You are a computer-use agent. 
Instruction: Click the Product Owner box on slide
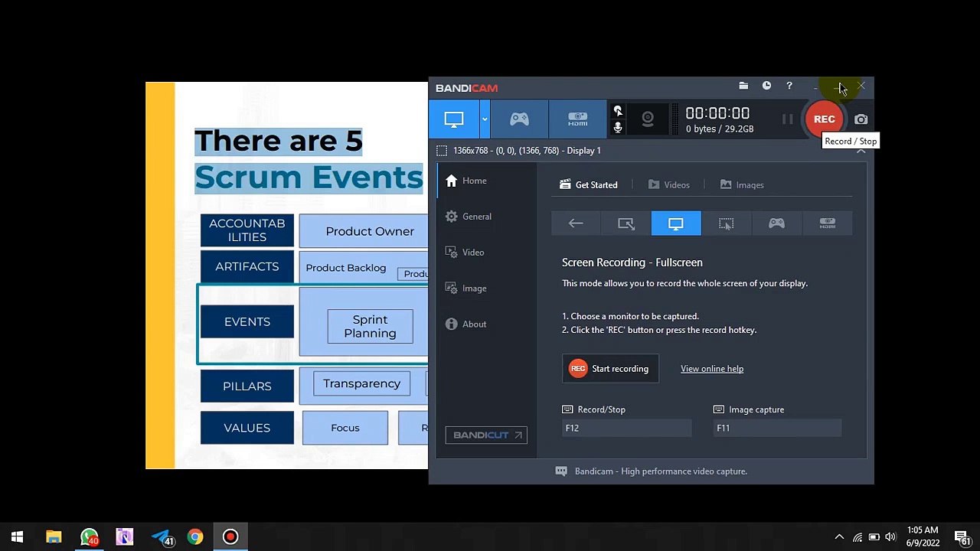point(364,231)
